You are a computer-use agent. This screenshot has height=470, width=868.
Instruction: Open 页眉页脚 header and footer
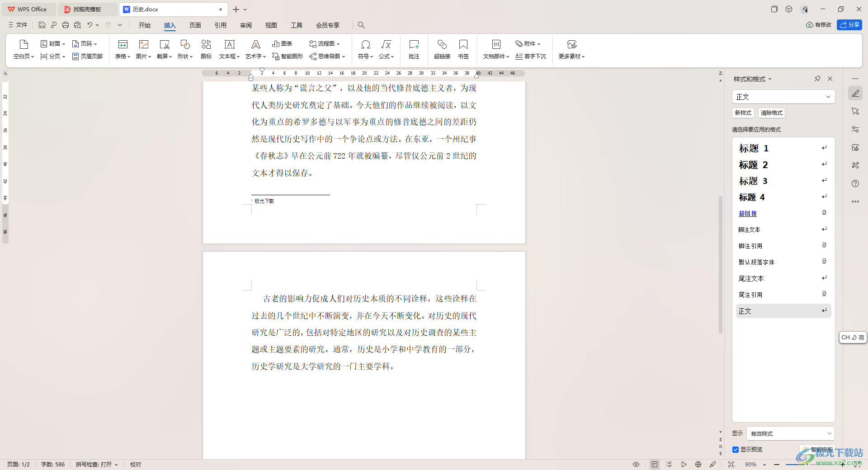click(88, 56)
